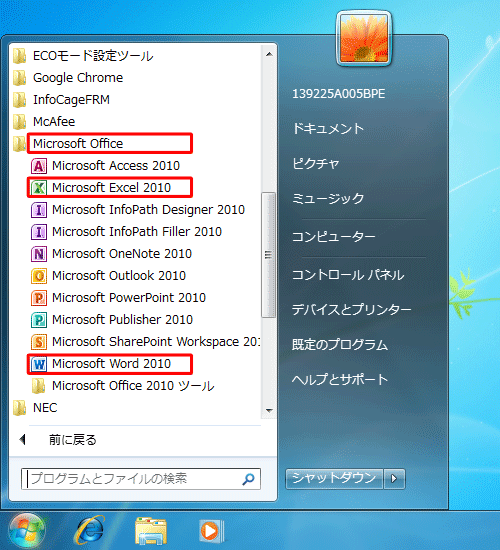
Task: Click the flower user account picture
Action: point(364,39)
